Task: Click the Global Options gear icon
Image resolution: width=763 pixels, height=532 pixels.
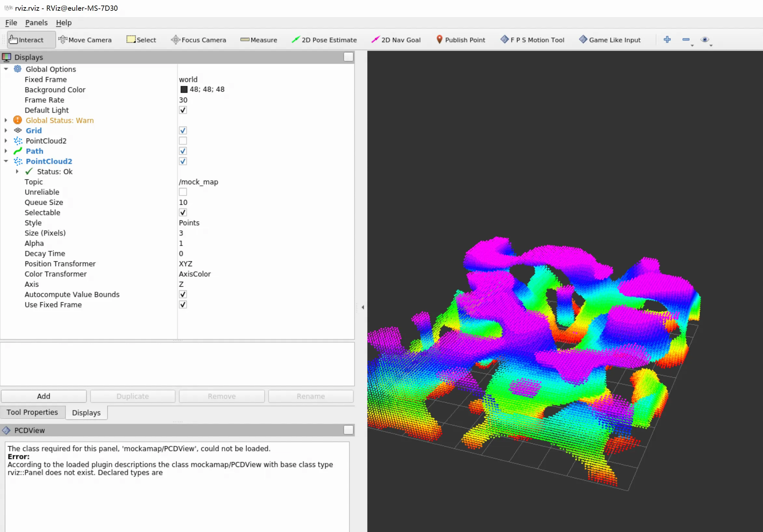Action: point(18,69)
